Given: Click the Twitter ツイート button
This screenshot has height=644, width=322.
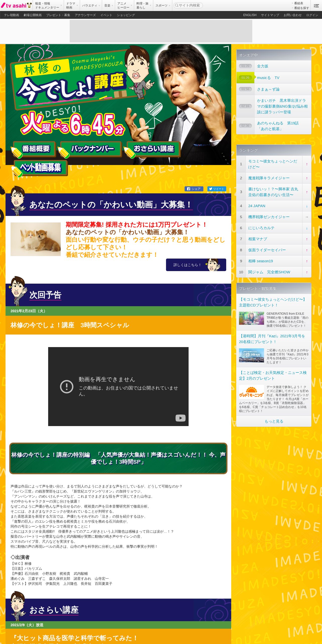Looking at the screenshot, I should click(x=217, y=189).
